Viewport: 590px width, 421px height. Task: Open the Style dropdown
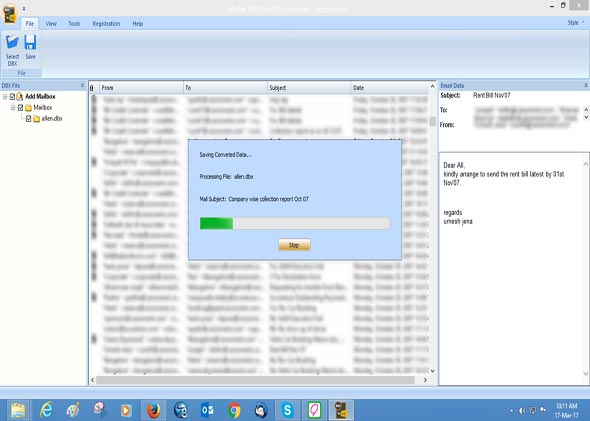click(x=576, y=23)
